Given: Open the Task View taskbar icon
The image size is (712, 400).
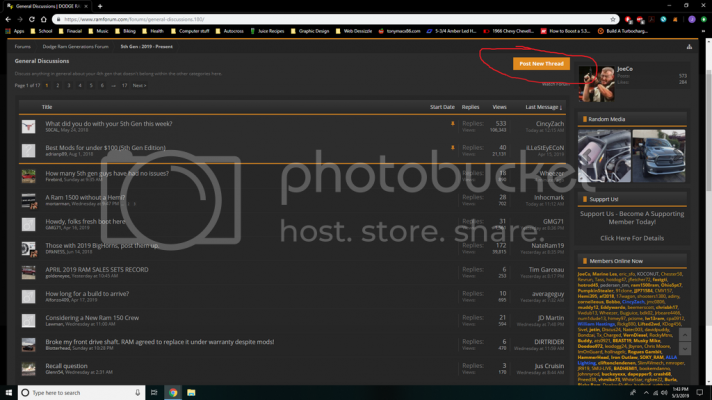Looking at the screenshot, I should (154, 392).
